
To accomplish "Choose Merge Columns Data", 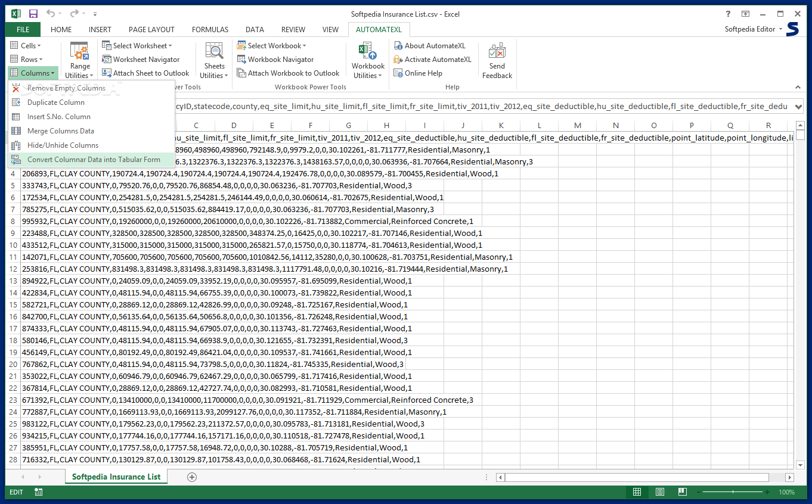I will tap(91, 131).
